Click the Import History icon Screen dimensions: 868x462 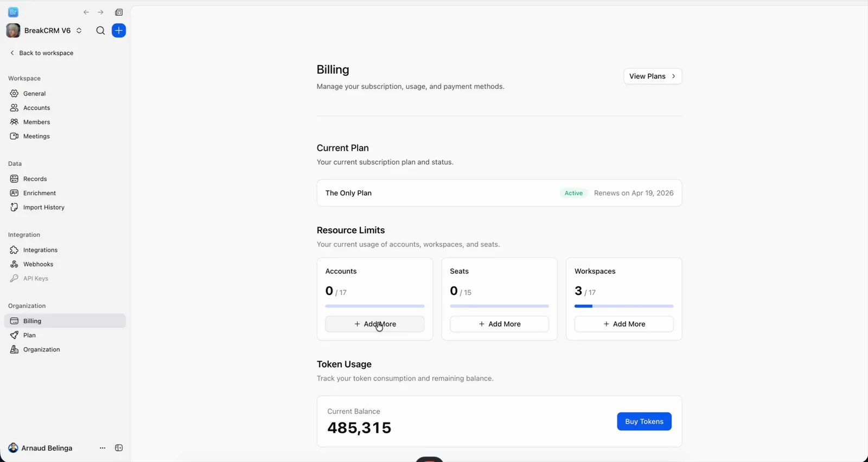14,207
